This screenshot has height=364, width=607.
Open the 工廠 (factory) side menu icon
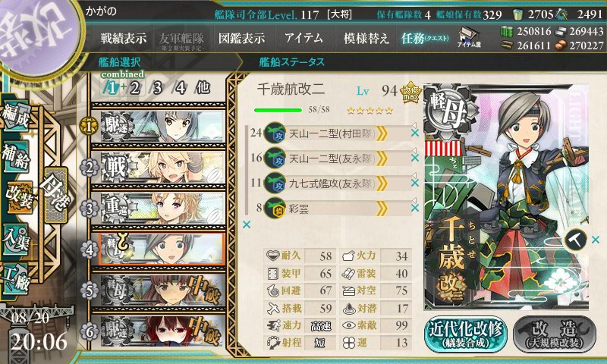(16, 279)
